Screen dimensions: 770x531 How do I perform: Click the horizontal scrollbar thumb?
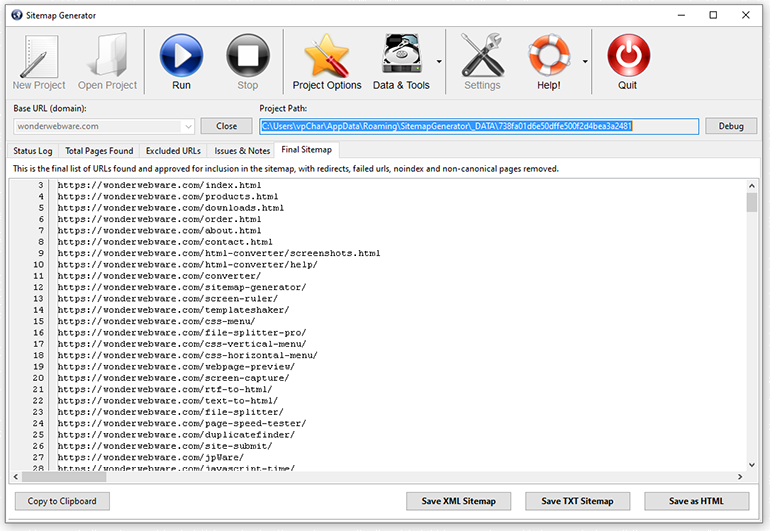point(64,477)
